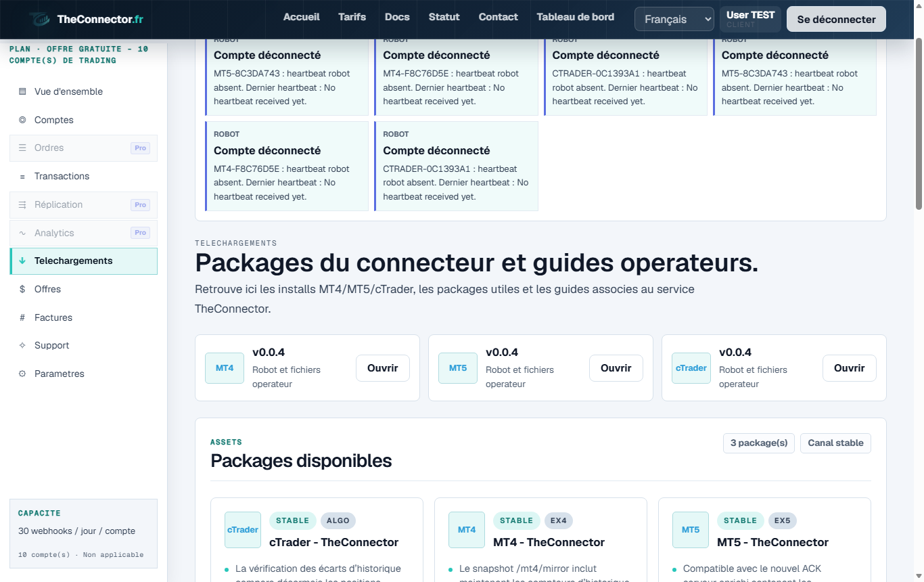
Task: Click the Pro badge next to Ordres
Action: pyautogui.click(x=140, y=148)
